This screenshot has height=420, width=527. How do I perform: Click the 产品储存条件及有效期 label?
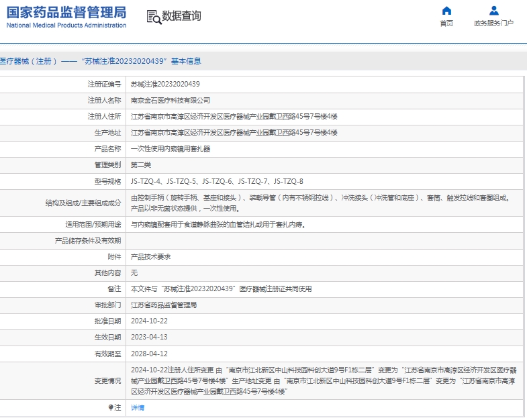pyautogui.click(x=88, y=241)
